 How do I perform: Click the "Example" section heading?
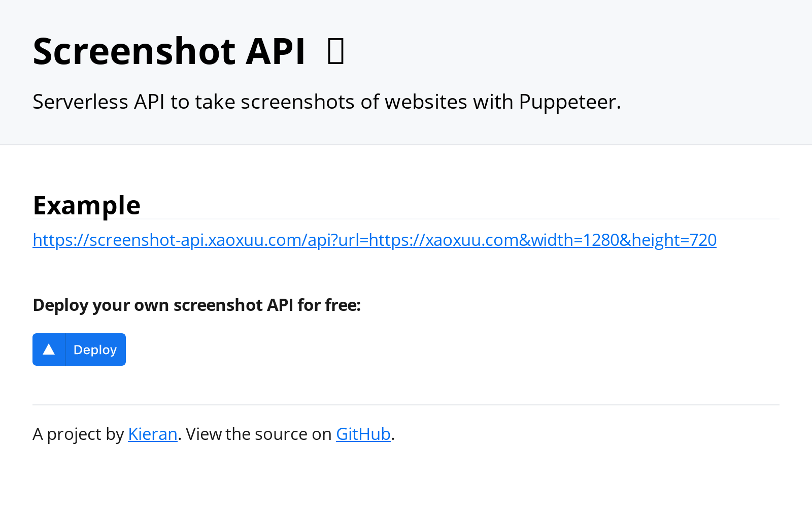tap(86, 206)
